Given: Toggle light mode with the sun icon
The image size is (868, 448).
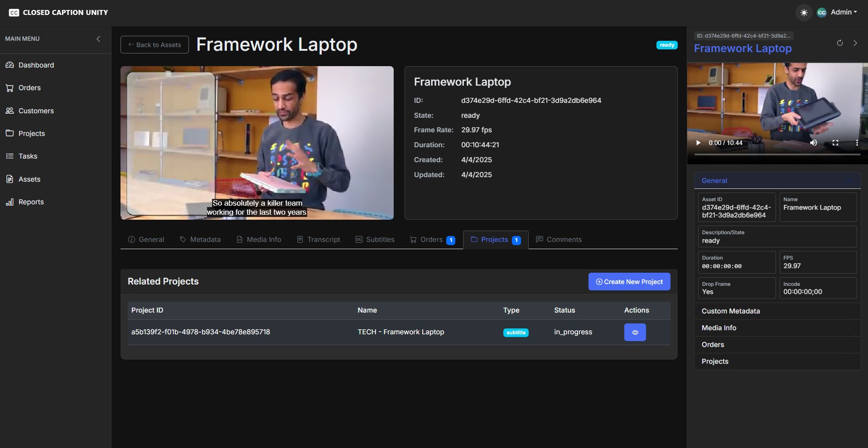Looking at the screenshot, I should click(804, 12).
